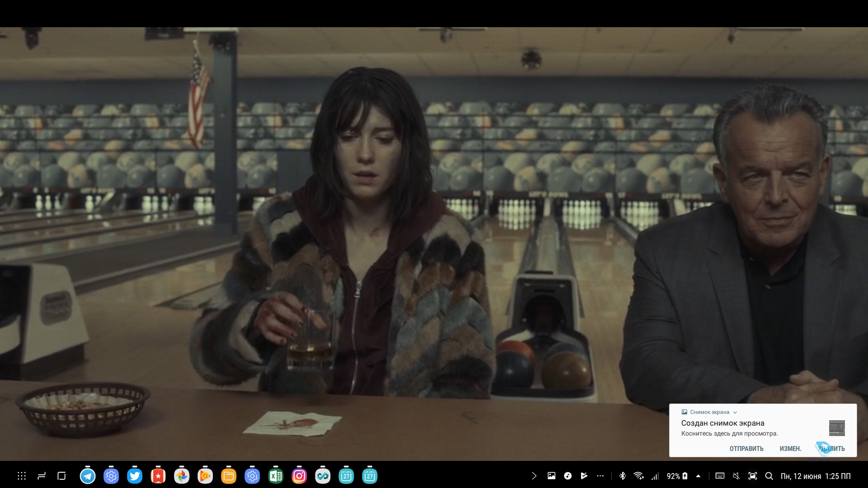Click the cellular signal bars icon
Viewport: 868px width, 488px height.
655,476
